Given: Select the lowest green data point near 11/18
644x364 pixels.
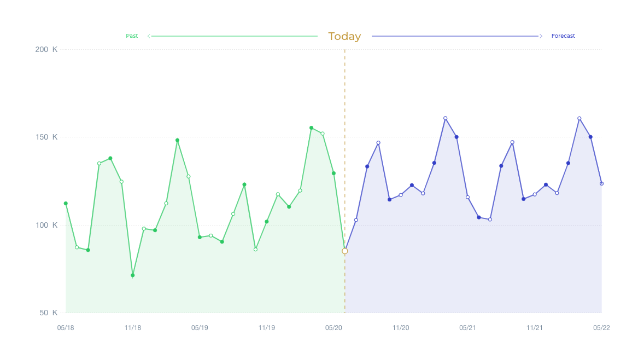Looking at the screenshot, I should coord(133,275).
